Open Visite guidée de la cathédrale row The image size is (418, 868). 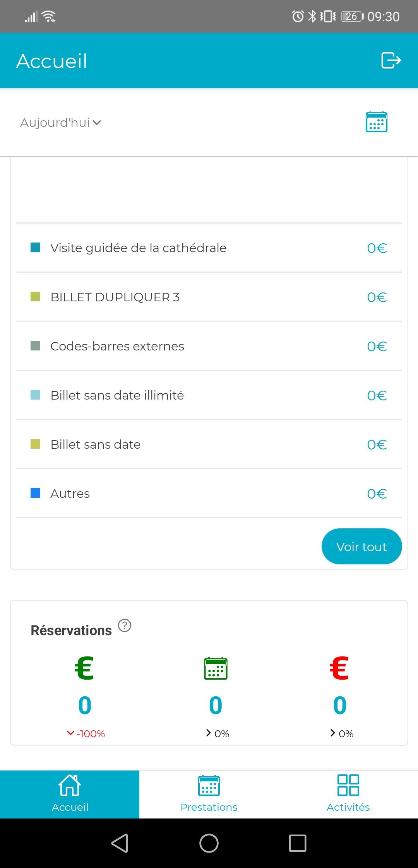[x=138, y=248]
